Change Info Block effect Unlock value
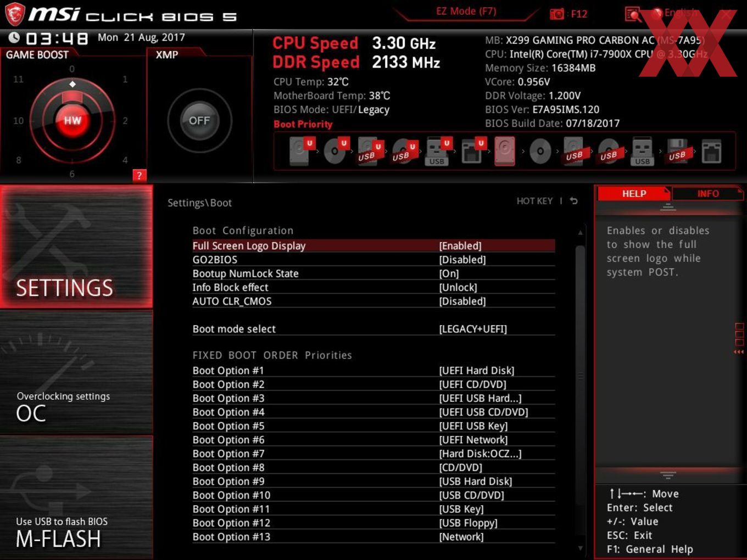 (x=458, y=287)
